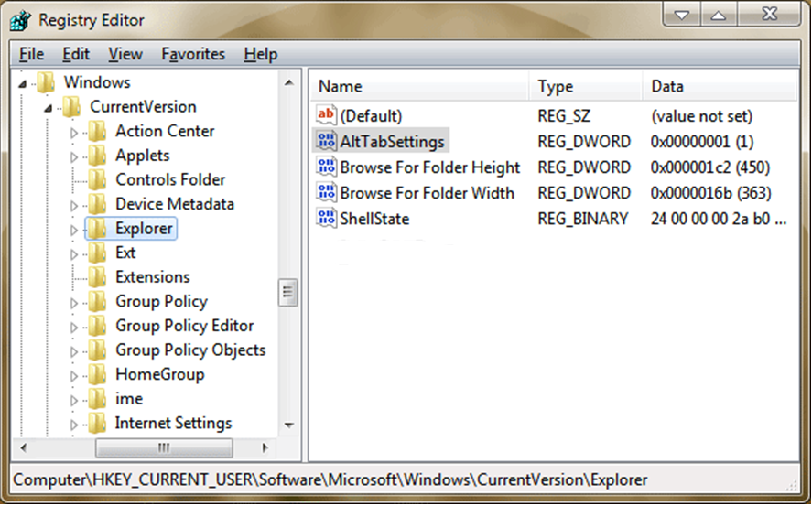The width and height of the screenshot is (812, 506).
Task: Sort values by the Type column header
Action: click(586, 86)
